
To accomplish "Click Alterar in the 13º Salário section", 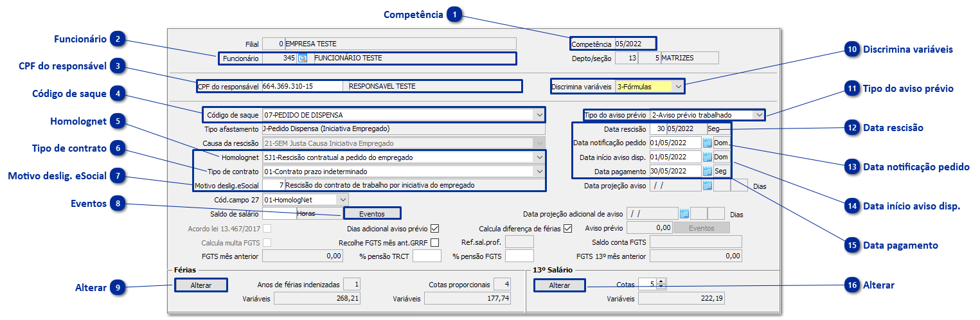I will 558,285.
